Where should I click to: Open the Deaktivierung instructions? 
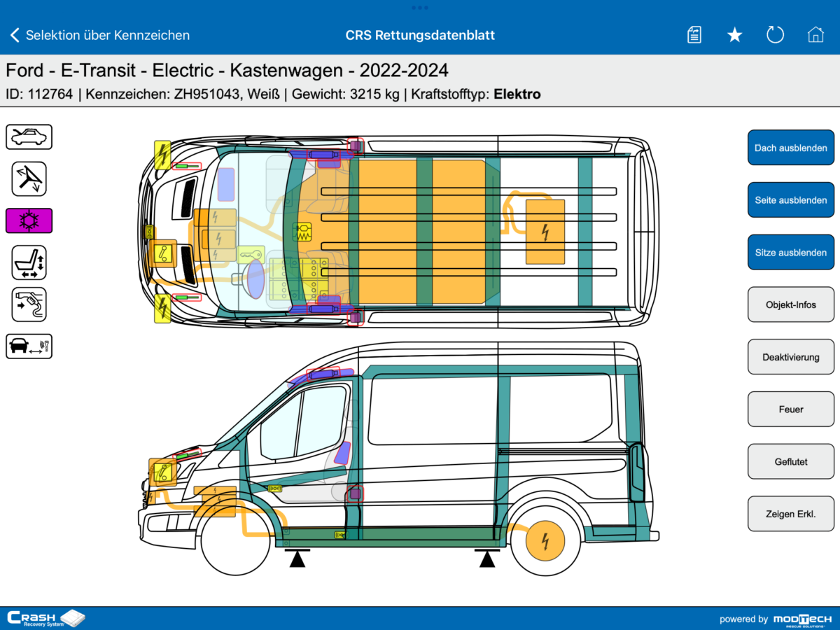click(x=791, y=357)
